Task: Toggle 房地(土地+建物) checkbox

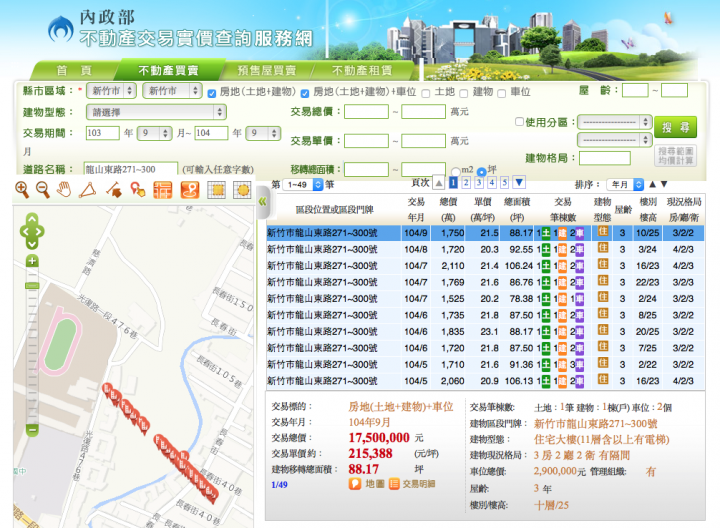Action: tap(212, 94)
